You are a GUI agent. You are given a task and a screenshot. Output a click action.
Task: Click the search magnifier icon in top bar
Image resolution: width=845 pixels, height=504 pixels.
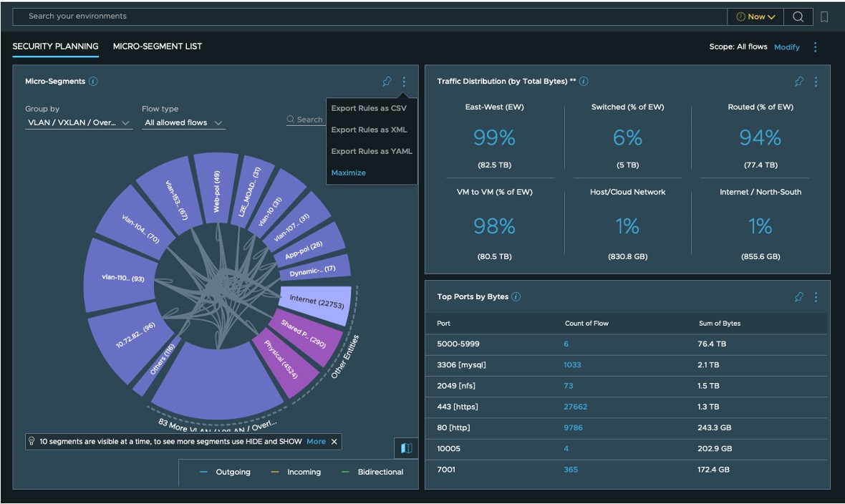798,16
